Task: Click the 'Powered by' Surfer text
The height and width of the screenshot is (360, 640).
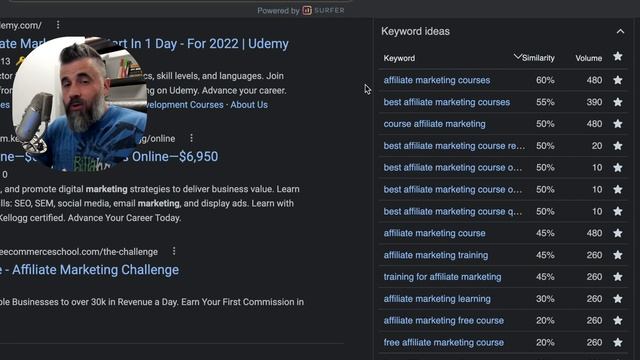Action: click(x=278, y=11)
